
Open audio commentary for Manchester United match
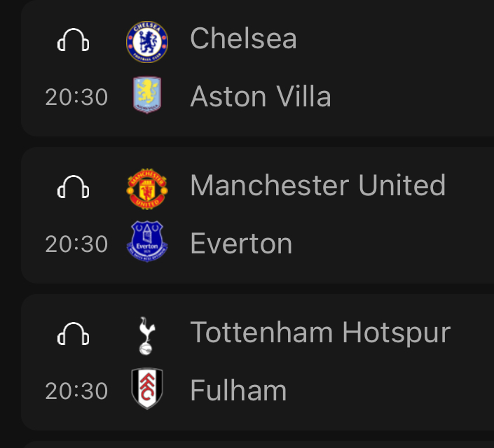click(74, 187)
